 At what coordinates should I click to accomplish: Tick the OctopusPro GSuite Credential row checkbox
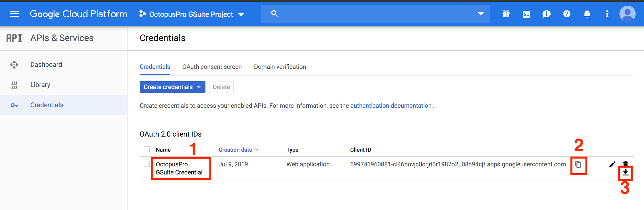pos(147,164)
